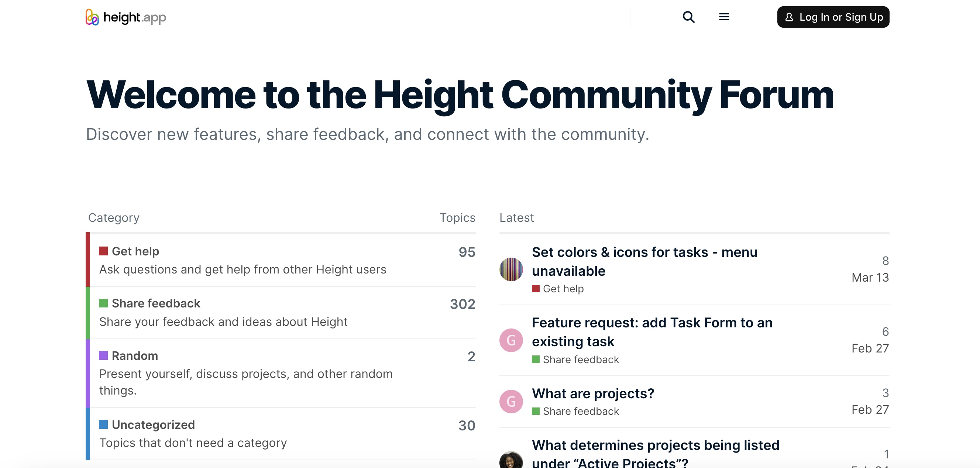
Task: Open topic Feature request: add Task Form
Action: 652,332
